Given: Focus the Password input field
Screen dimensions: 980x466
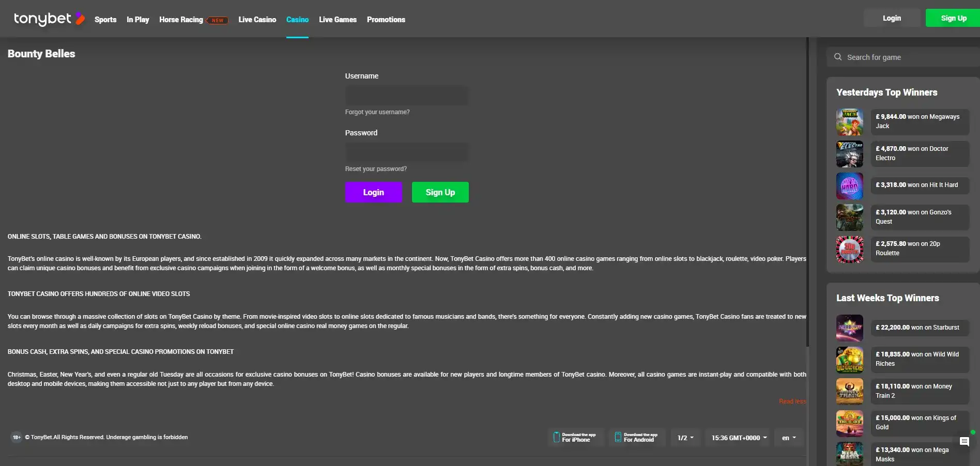Looking at the screenshot, I should coord(407,152).
